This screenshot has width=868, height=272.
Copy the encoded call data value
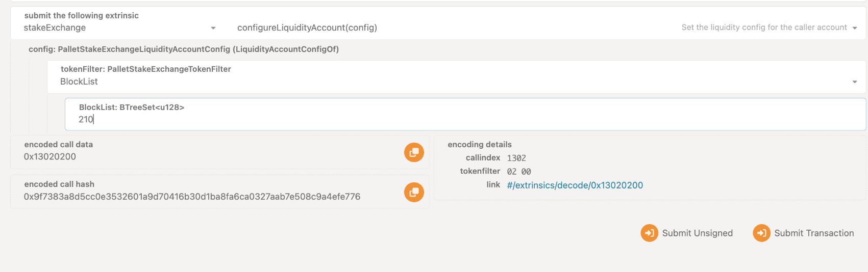[414, 152]
